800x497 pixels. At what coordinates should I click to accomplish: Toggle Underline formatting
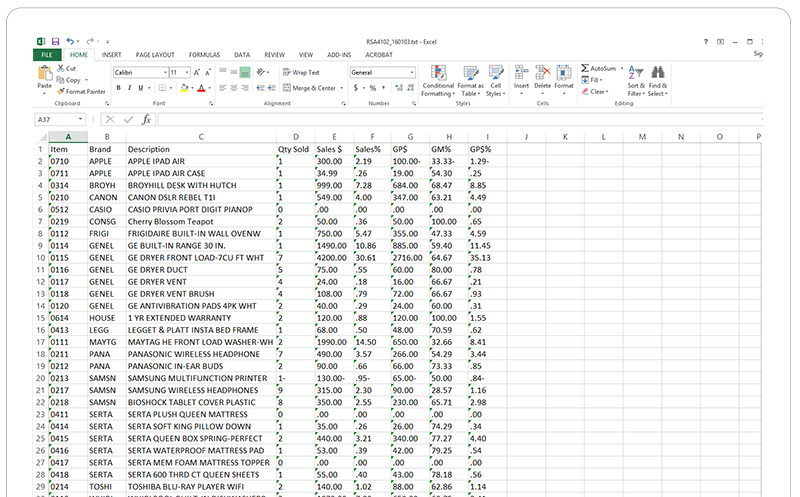[x=141, y=88]
